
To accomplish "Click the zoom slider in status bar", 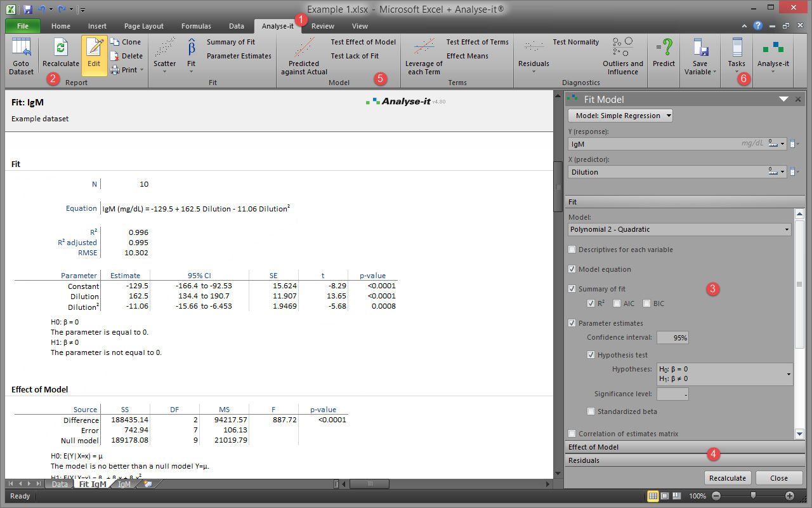I will click(753, 495).
